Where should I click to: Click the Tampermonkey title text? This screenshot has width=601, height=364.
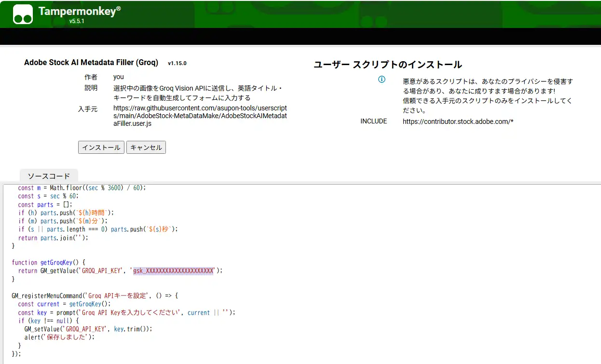pyautogui.click(x=79, y=11)
